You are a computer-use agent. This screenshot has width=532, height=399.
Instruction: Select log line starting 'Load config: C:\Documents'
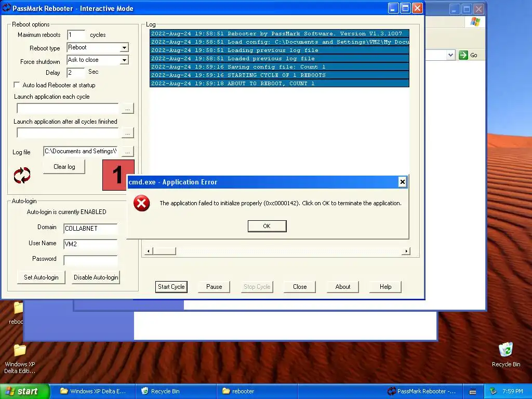tap(279, 42)
